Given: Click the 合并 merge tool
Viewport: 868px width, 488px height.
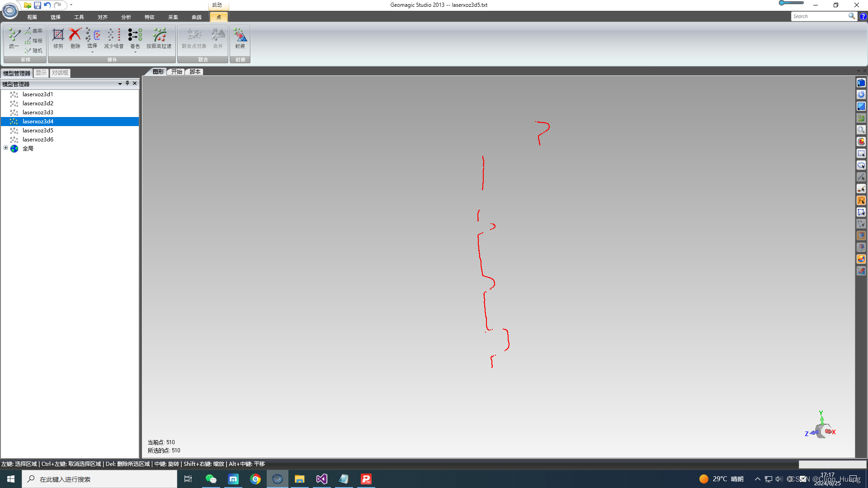Looking at the screenshot, I should point(217,38).
